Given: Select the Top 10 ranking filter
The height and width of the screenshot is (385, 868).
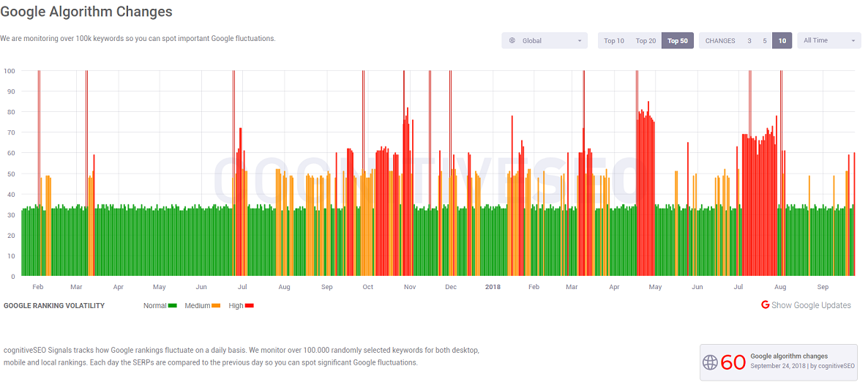Looking at the screenshot, I should click(x=613, y=41).
